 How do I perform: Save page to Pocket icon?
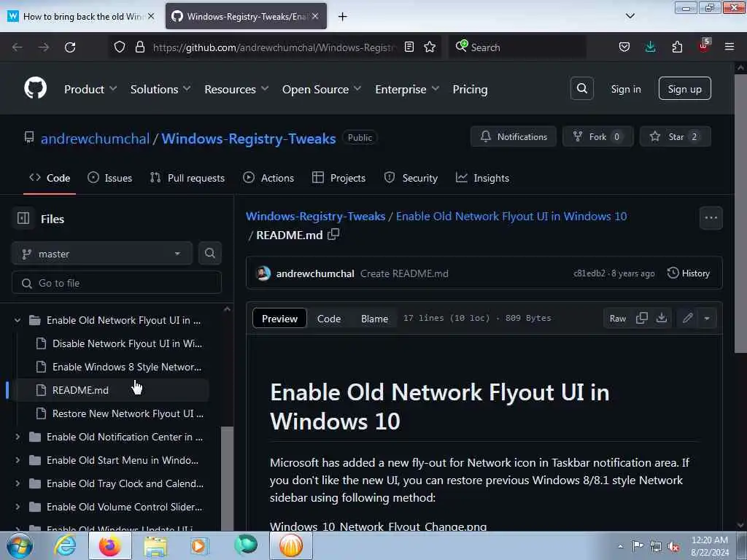point(624,47)
